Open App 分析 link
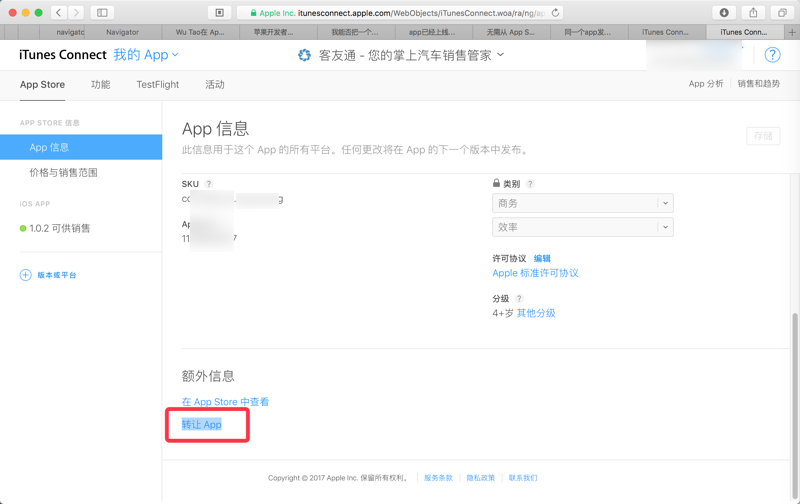The height and width of the screenshot is (504, 800). (706, 84)
